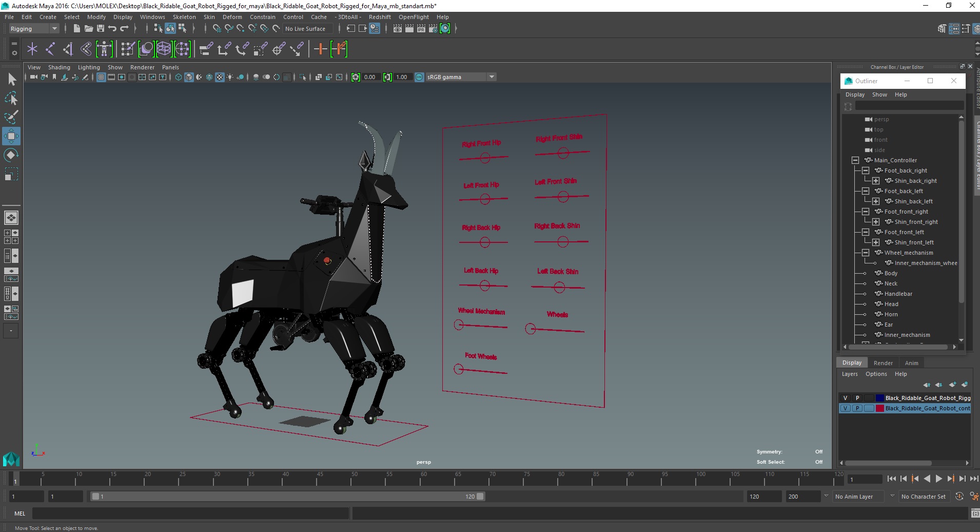
Task: Collapse the Main_Controller node in Outliner
Action: 855,160
